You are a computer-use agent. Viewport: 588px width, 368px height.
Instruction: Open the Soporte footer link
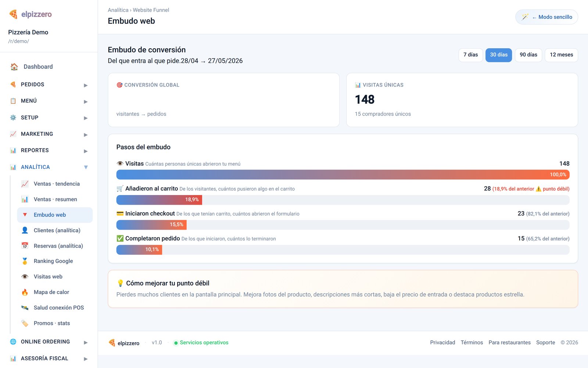point(545,343)
